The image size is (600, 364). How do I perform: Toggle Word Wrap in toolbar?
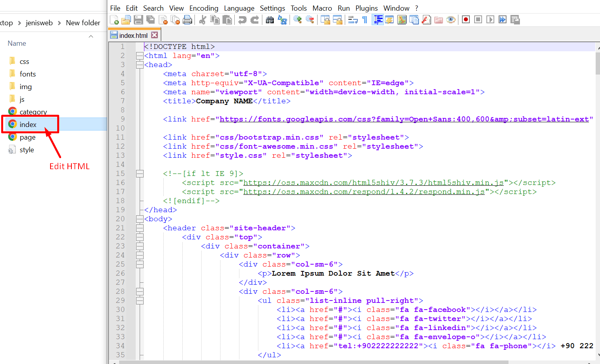[353, 20]
